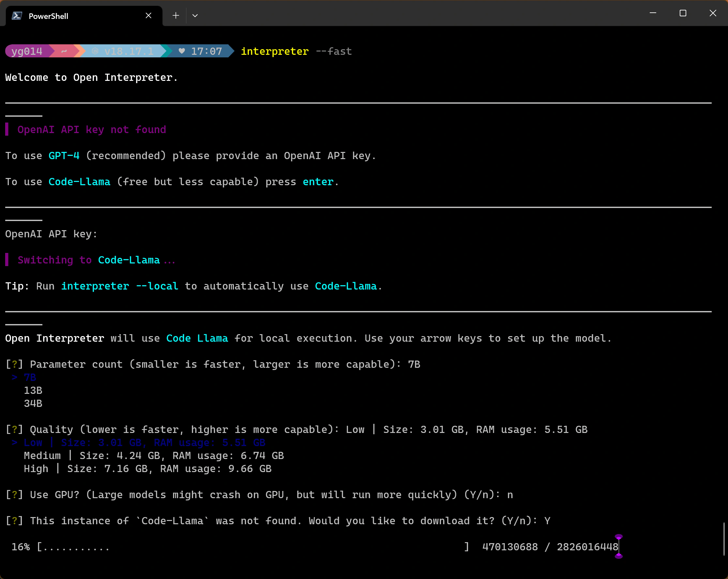Click the heart icon in prompt

[182, 51]
